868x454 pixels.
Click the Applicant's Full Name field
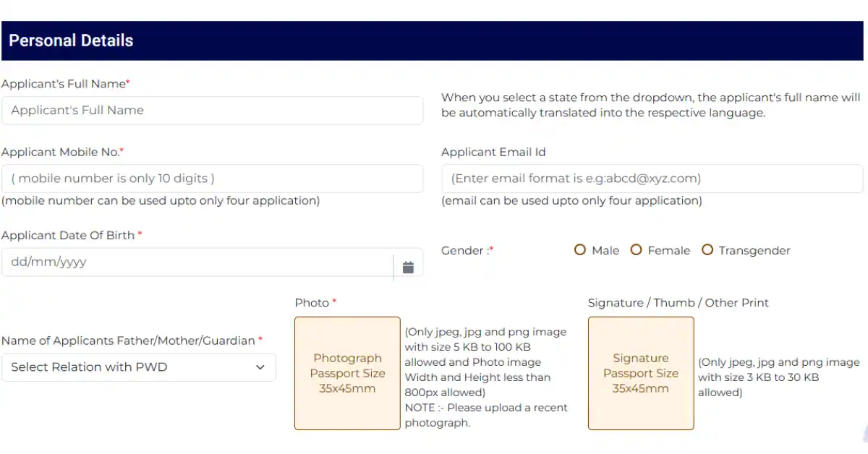(x=212, y=111)
